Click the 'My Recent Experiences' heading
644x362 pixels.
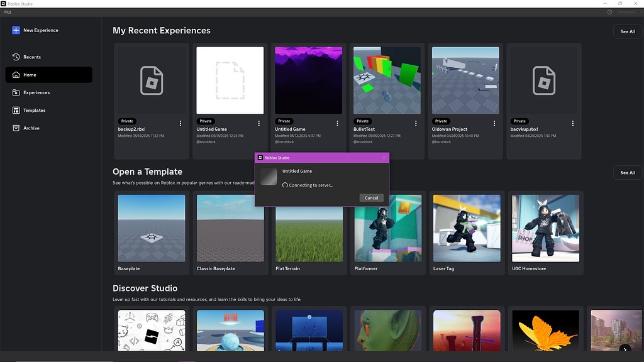point(162,30)
